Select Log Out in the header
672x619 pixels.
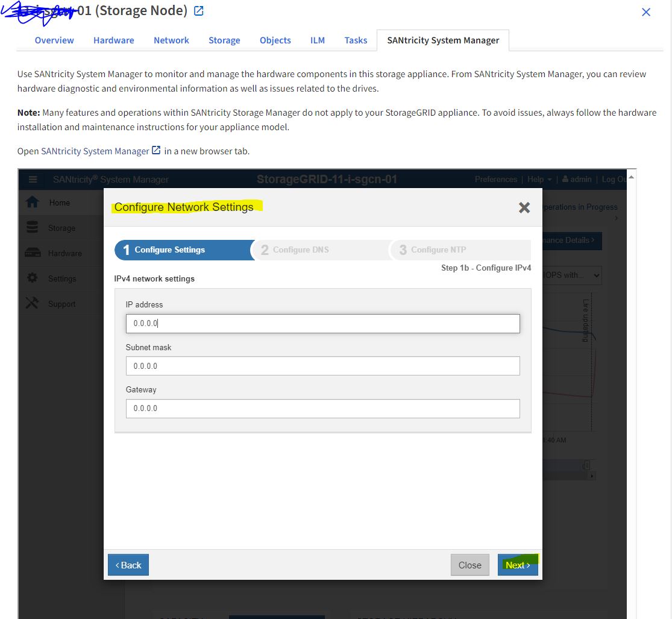[614, 179]
